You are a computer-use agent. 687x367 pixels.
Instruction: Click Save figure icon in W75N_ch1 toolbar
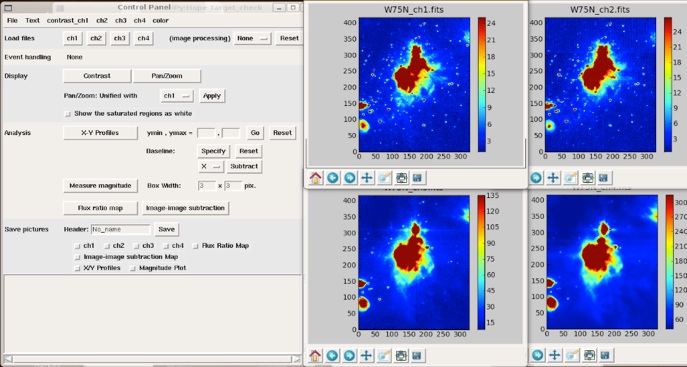point(417,178)
